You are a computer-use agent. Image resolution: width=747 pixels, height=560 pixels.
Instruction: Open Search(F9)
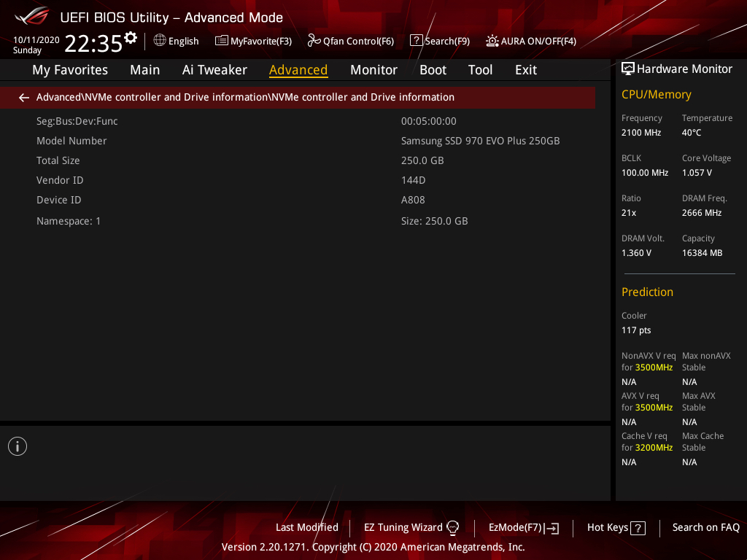(x=440, y=41)
